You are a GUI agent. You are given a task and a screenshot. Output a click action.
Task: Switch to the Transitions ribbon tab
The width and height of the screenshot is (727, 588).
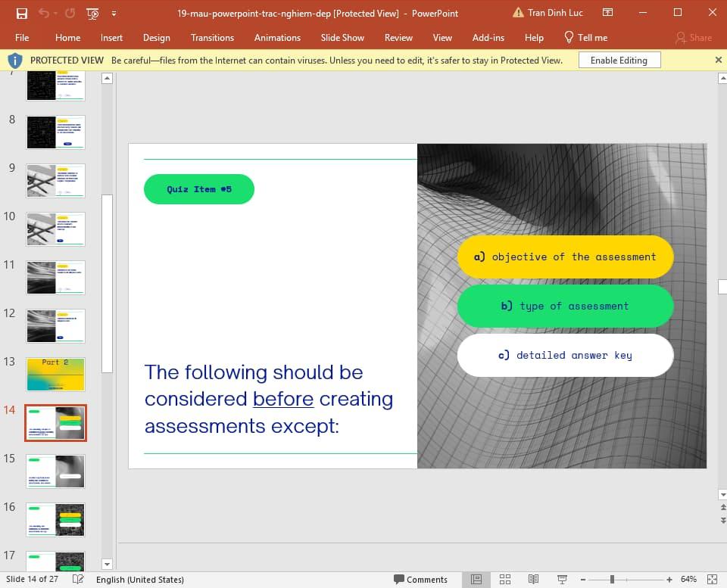[212, 37]
